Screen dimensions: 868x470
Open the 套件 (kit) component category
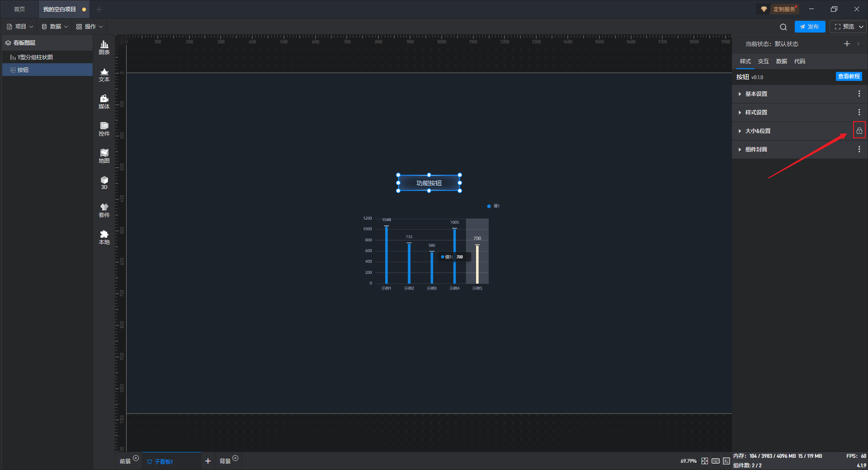click(x=104, y=210)
